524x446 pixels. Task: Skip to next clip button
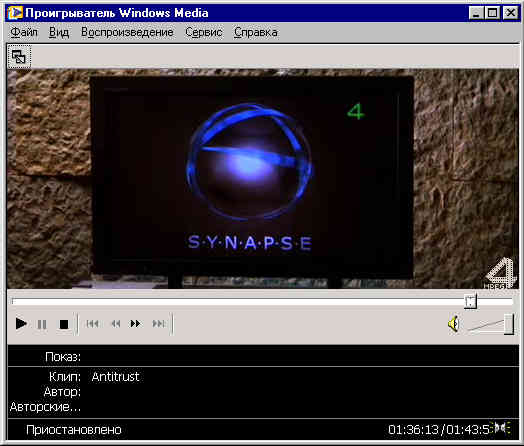click(159, 324)
